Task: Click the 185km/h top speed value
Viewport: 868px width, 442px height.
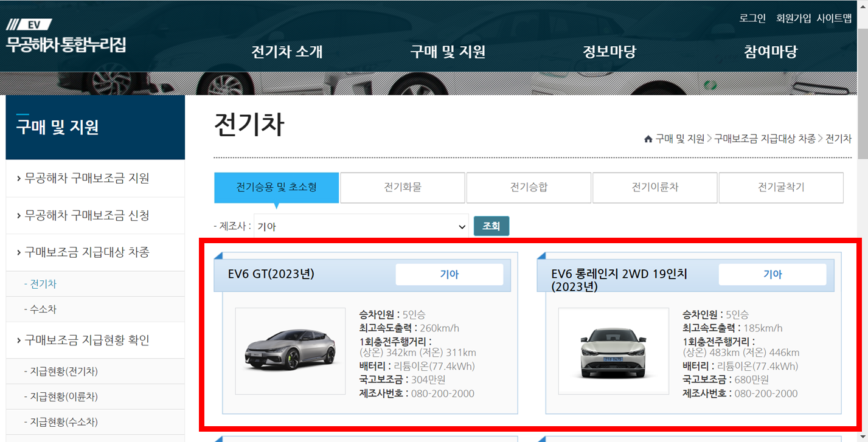Action: click(763, 328)
